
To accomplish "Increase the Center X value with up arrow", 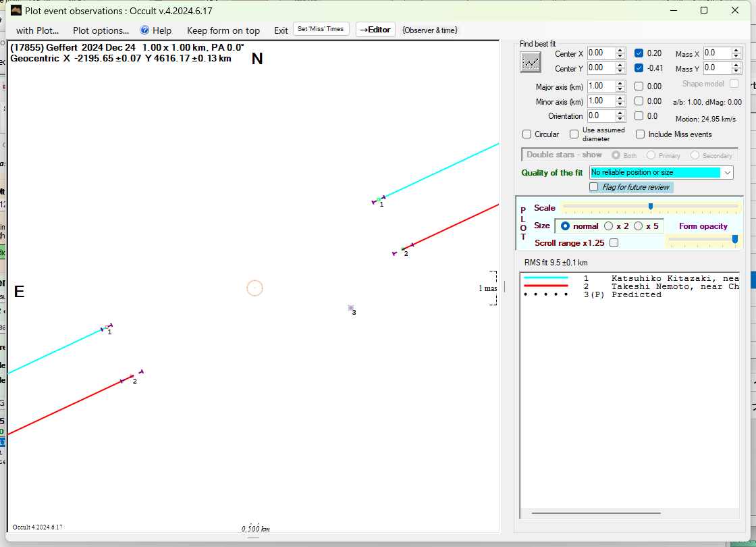I will 620,50.
